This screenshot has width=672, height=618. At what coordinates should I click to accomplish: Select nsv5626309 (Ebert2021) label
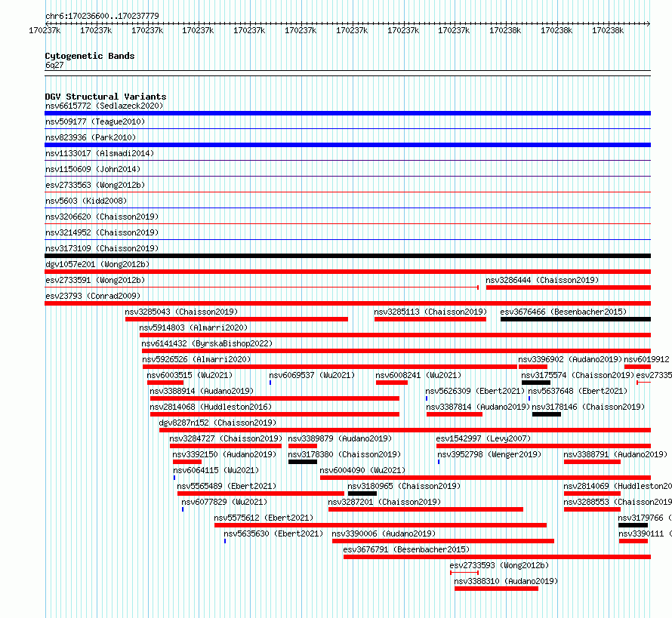click(475, 391)
